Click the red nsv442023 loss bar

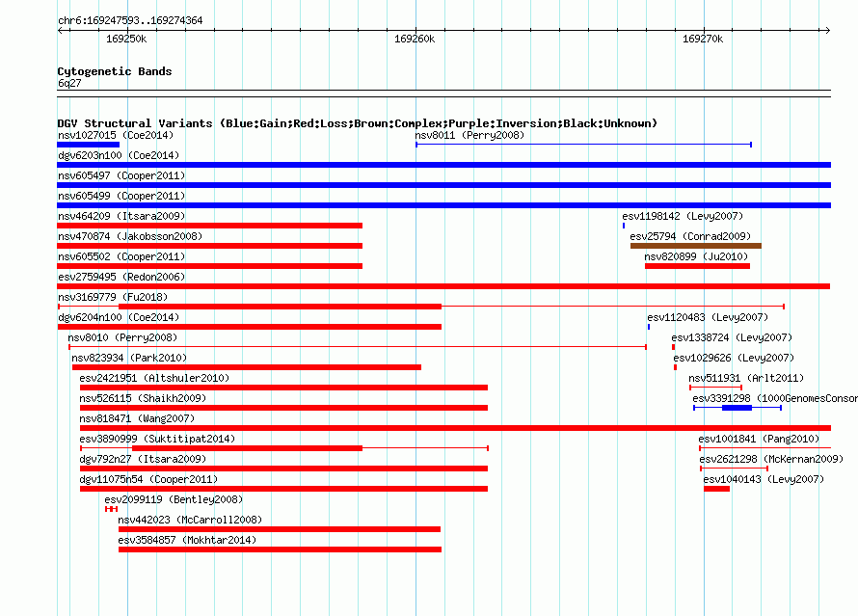pyautogui.click(x=280, y=529)
